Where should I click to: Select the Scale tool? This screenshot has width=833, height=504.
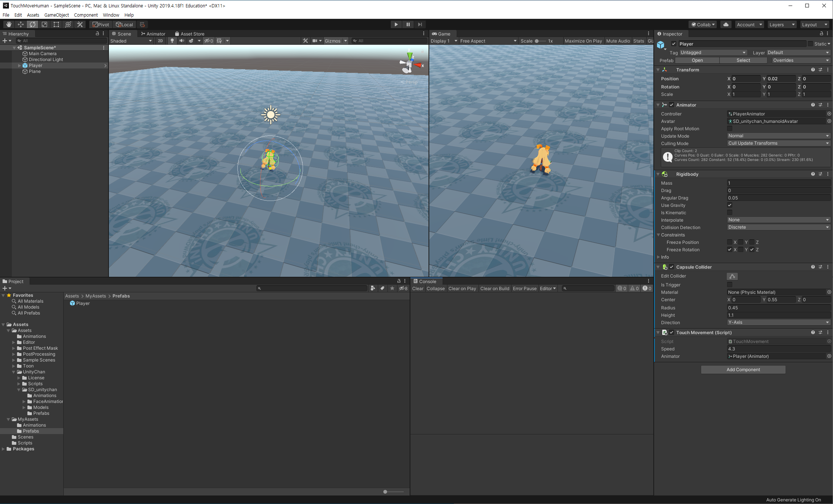pyautogui.click(x=44, y=24)
